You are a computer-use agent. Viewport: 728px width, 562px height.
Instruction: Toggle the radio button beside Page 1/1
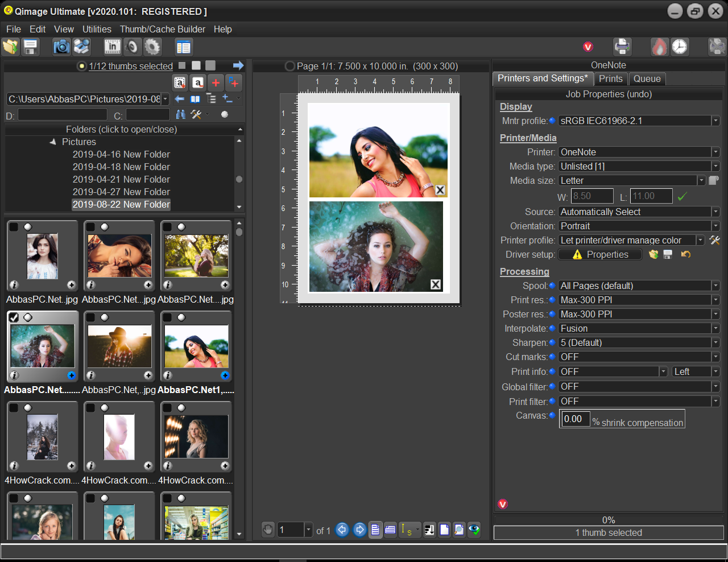(289, 66)
